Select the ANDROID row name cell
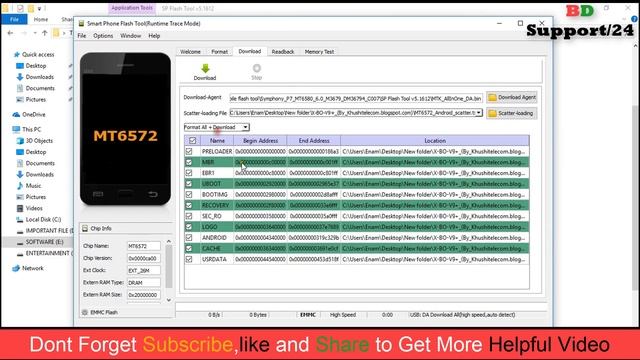The width and height of the screenshot is (640, 360). point(217,238)
